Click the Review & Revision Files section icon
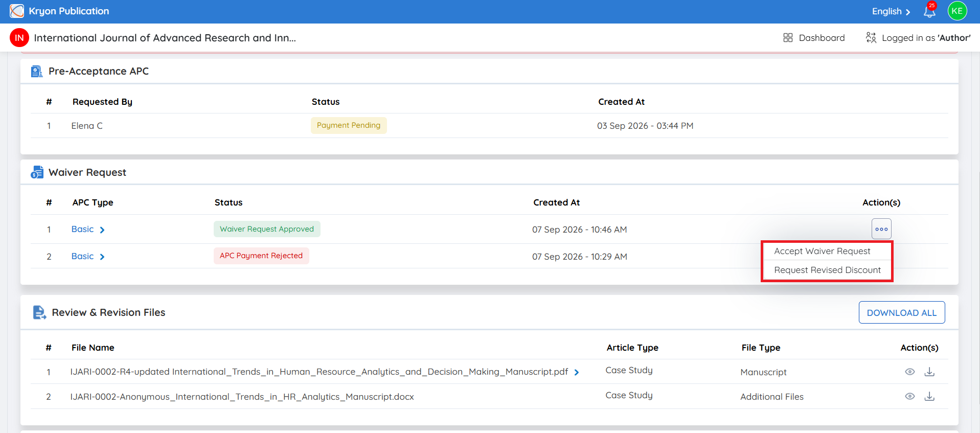 39,312
